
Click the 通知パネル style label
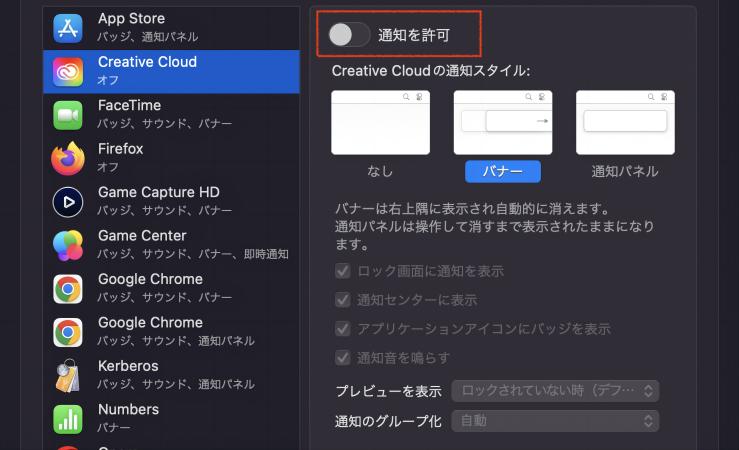point(625,171)
